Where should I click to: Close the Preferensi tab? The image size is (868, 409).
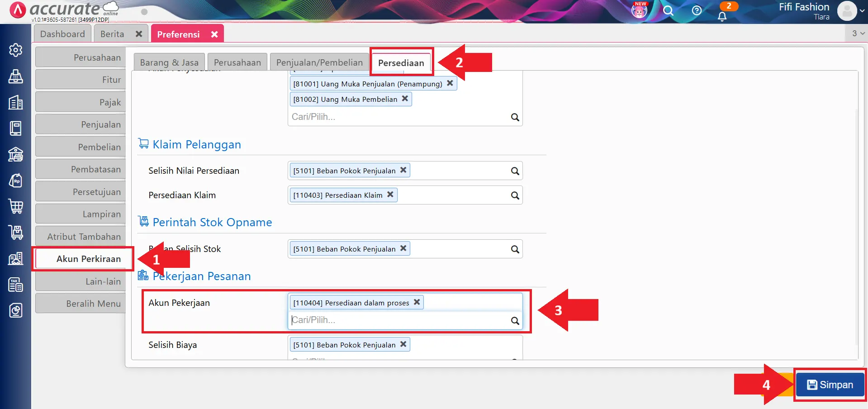(214, 34)
